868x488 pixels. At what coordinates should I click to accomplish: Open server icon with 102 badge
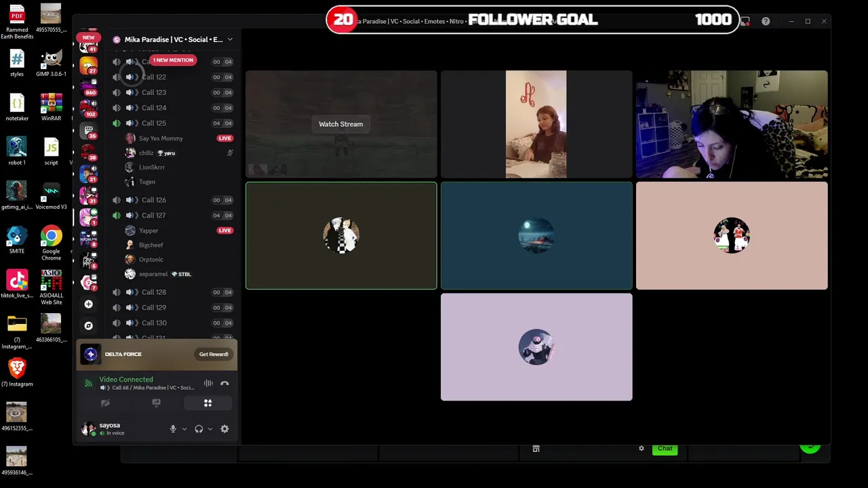pos(88,108)
